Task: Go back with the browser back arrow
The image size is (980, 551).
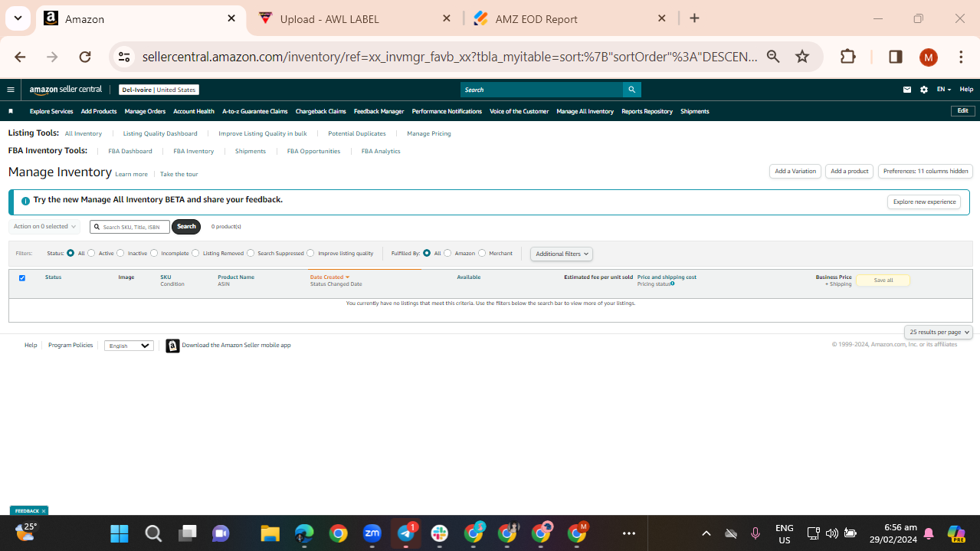Action: pos(21,57)
